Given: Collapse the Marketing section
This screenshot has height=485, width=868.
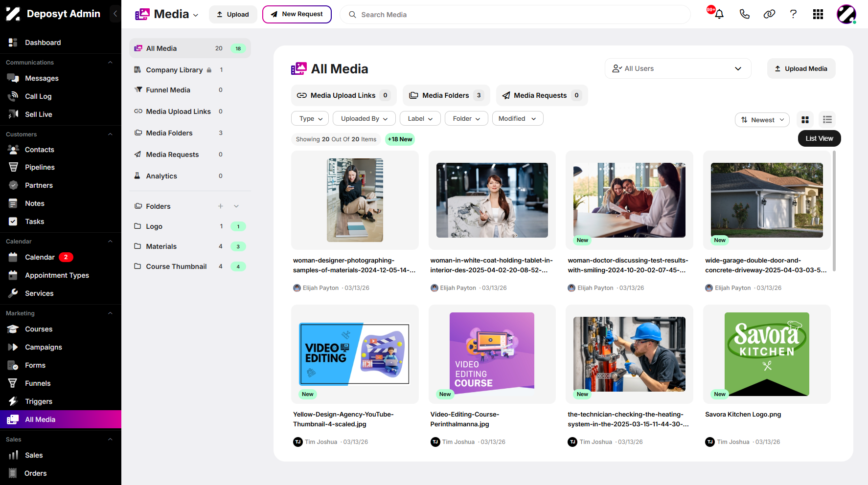Looking at the screenshot, I should tap(110, 313).
